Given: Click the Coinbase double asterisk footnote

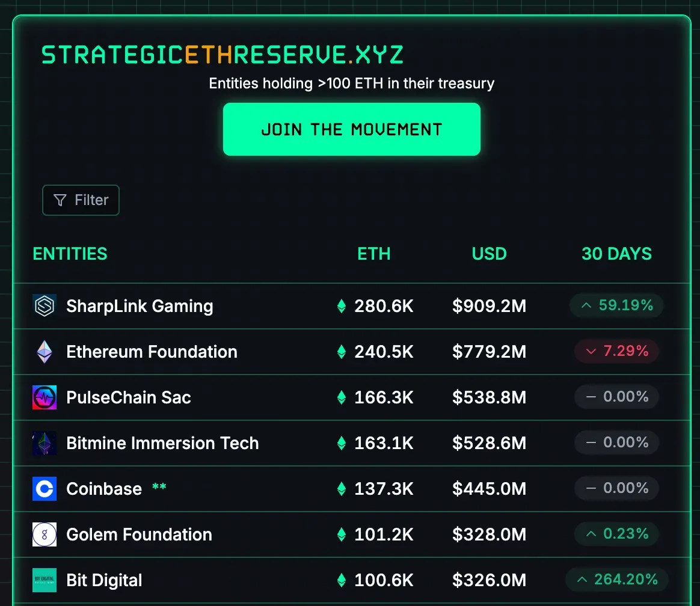Looking at the screenshot, I should point(159,487).
